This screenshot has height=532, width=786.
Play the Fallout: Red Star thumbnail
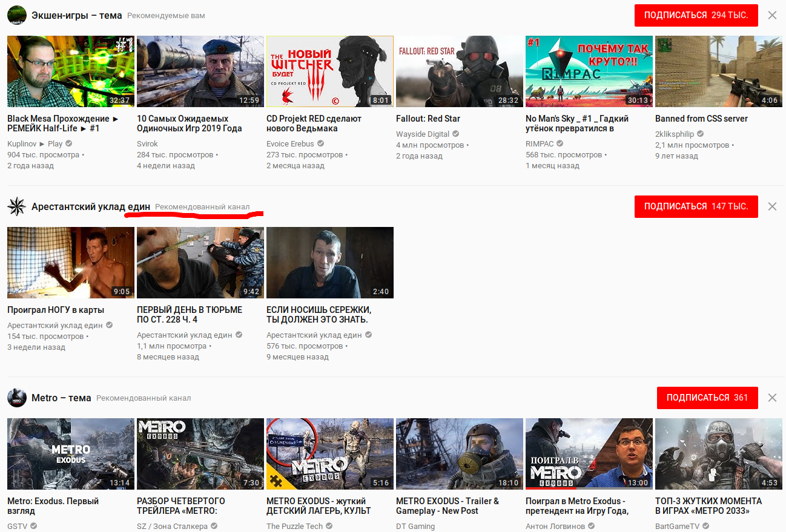pyautogui.click(x=460, y=71)
